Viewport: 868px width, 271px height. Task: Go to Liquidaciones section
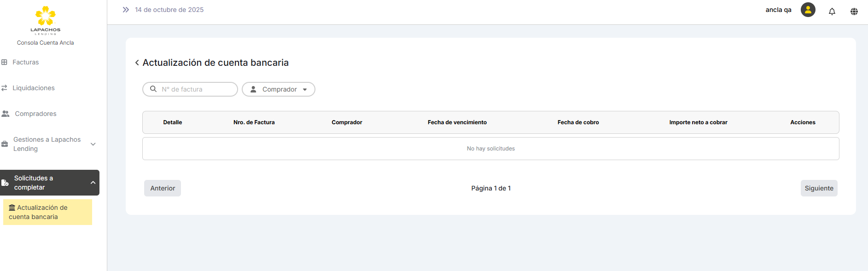(x=33, y=88)
